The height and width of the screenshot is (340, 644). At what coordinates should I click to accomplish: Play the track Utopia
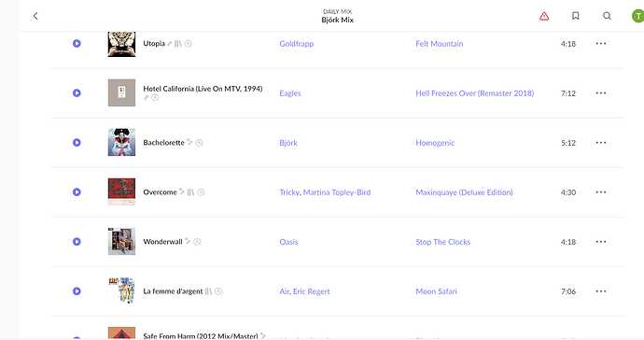pyautogui.click(x=77, y=44)
